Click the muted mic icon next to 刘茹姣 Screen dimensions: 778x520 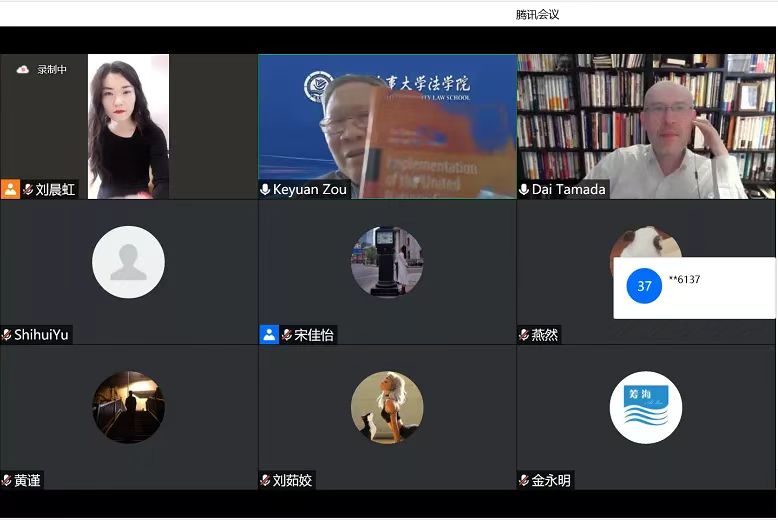[x=265, y=480]
